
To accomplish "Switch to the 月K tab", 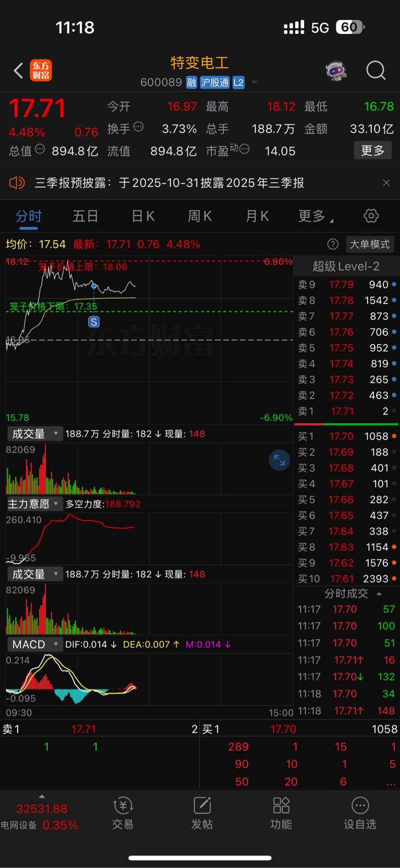I will [257, 216].
